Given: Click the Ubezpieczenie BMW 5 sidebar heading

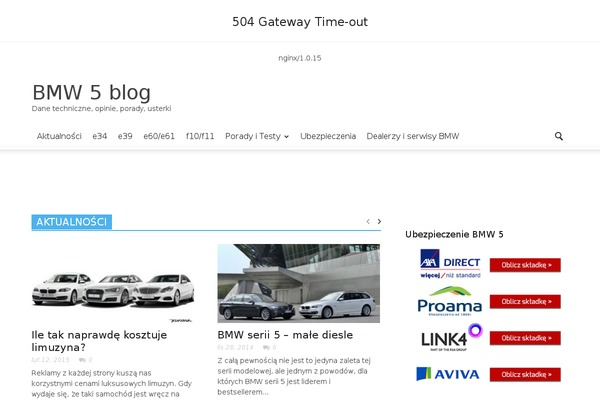Looking at the screenshot, I should [x=454, y=234].
